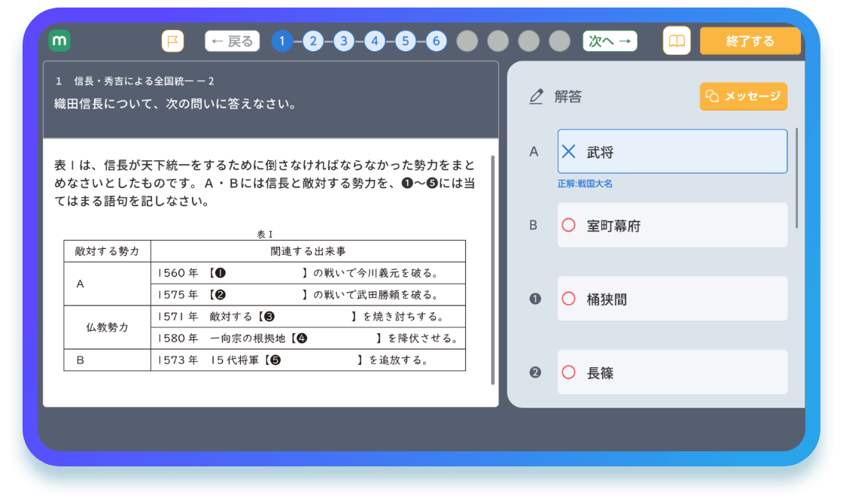The image size is (843, 504).
Task: Click the orange 終了する button
Action: coord(750,41)
